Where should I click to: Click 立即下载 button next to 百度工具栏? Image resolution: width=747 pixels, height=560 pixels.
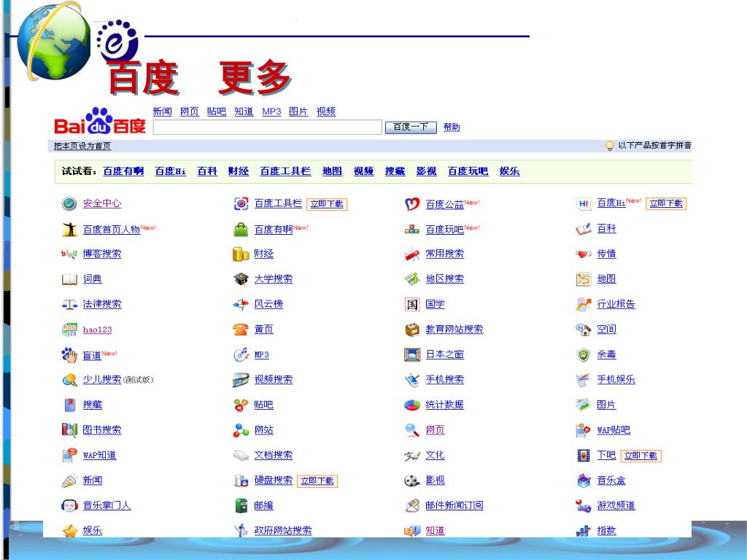tap(327, 204)
